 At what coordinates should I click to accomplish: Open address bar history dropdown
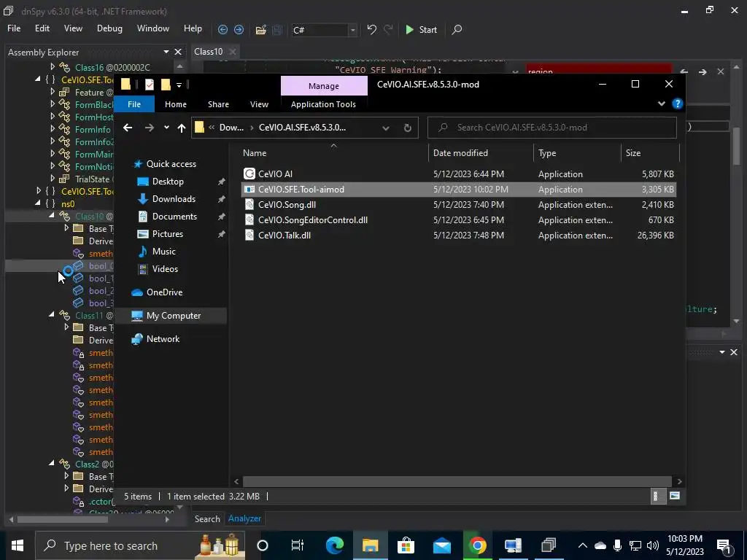click(386, 128)
